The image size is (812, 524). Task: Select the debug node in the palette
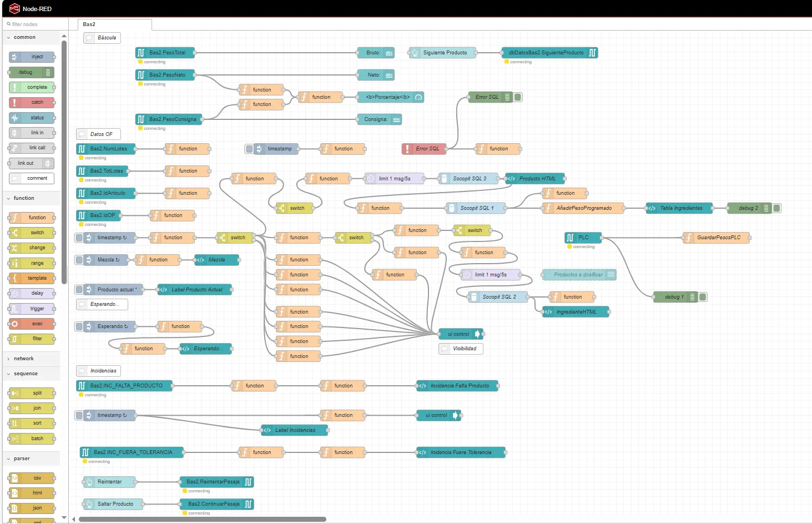(x=31, y=72)
